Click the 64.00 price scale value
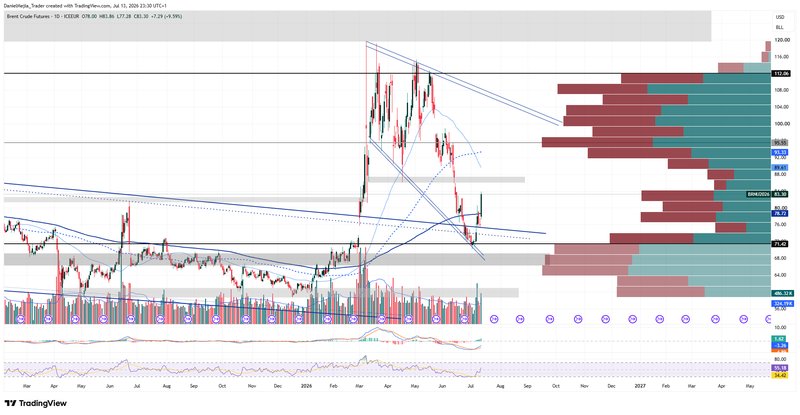 781,275
